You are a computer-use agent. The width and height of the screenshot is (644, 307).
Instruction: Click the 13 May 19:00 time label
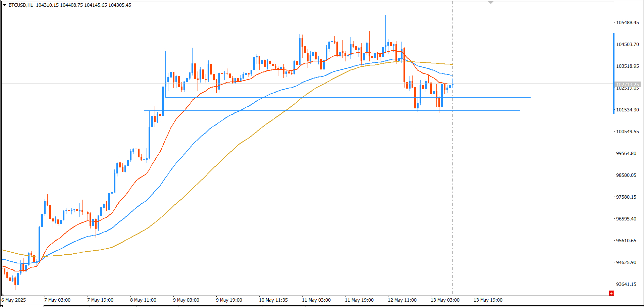pos(488,300)
